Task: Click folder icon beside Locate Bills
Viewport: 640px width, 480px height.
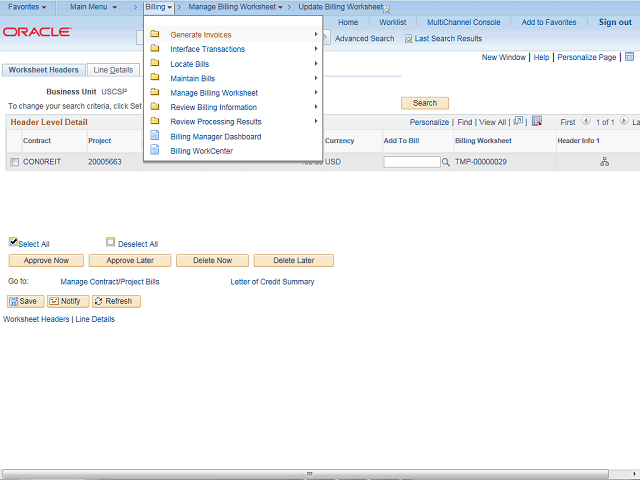Action: 155,63
